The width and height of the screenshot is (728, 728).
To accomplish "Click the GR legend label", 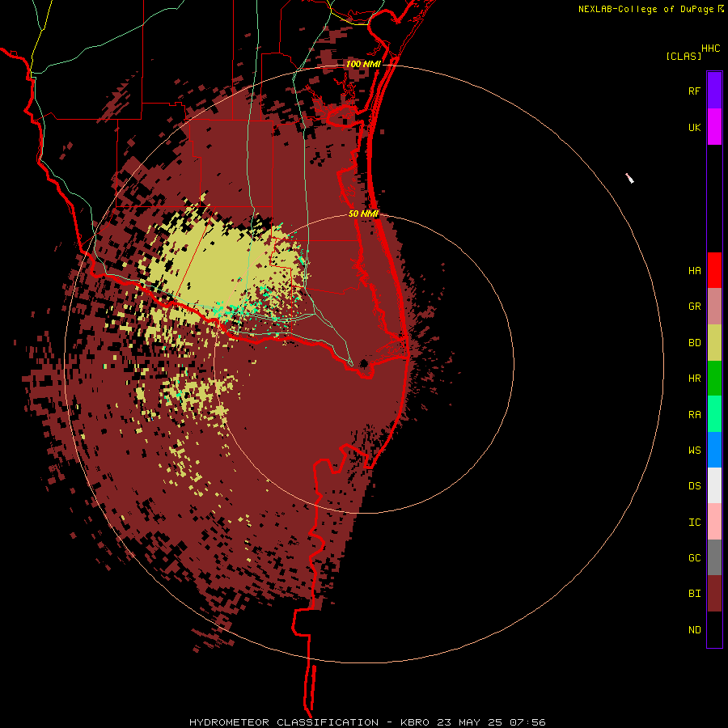I will (694, 307).
